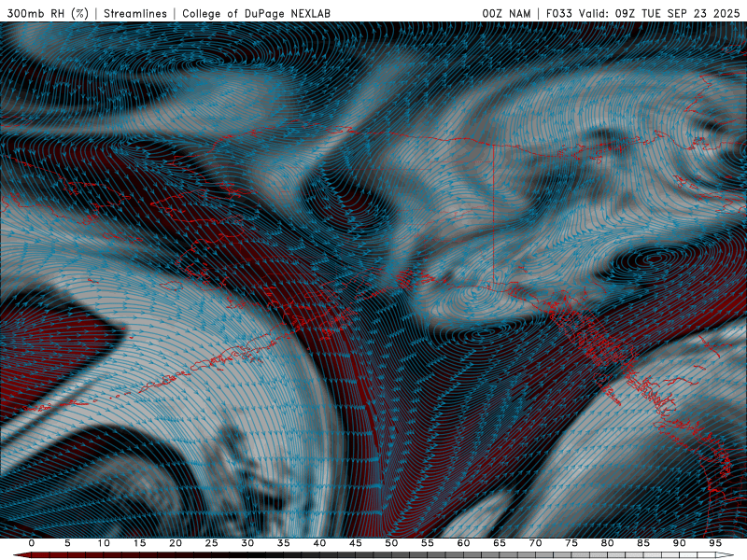The height and width of the screenshot is (560, 747).
Task: Click the colorbar label "25"
Action: click(212, 543)
